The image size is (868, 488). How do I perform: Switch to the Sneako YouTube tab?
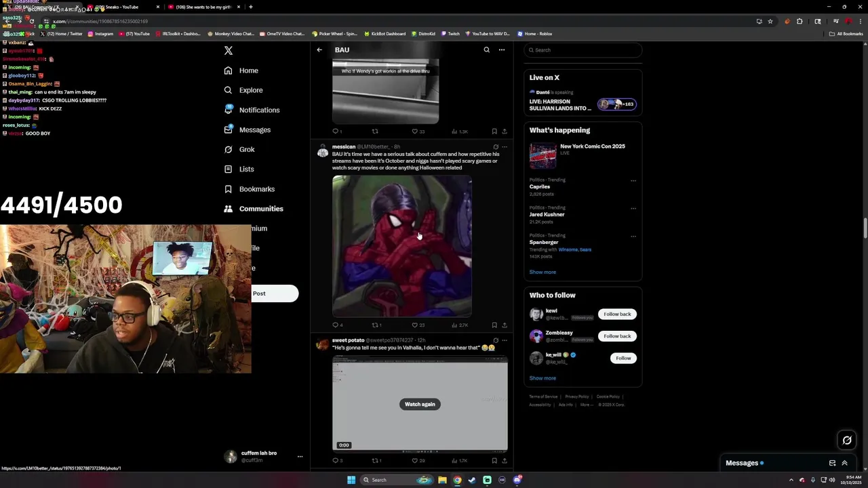tap(122, 7)
